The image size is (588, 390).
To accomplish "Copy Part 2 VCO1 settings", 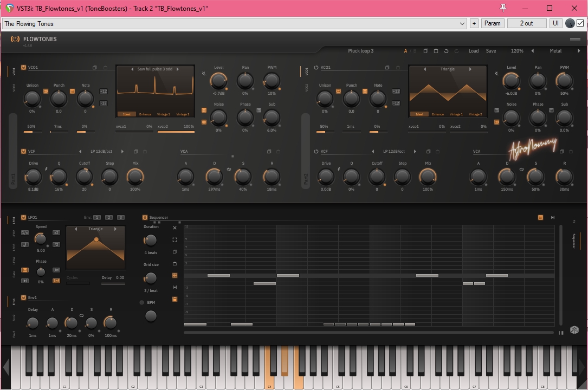I will (x=387, y=67).
